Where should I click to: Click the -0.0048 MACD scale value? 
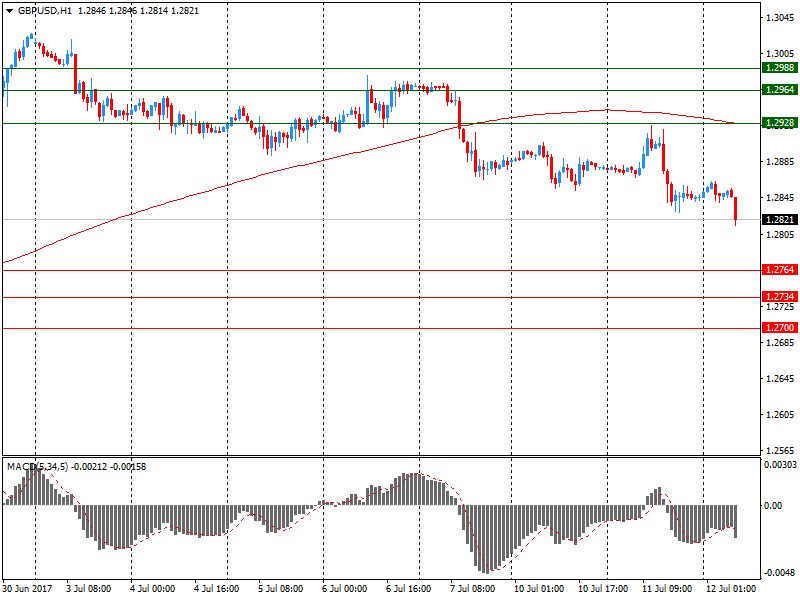point(779,573)
